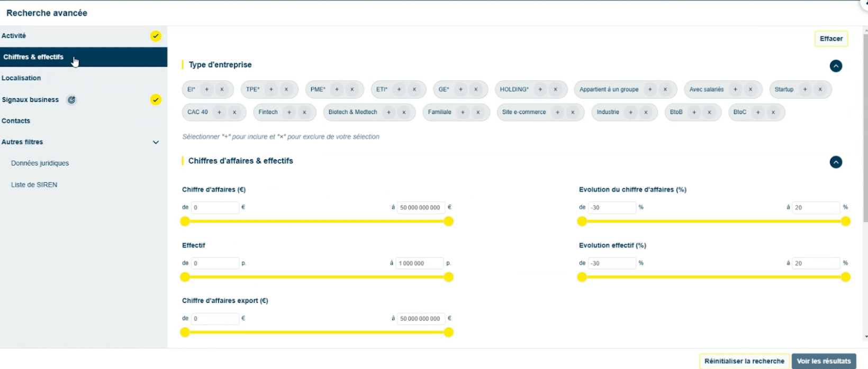Include ETI* with plus icon

400,89
